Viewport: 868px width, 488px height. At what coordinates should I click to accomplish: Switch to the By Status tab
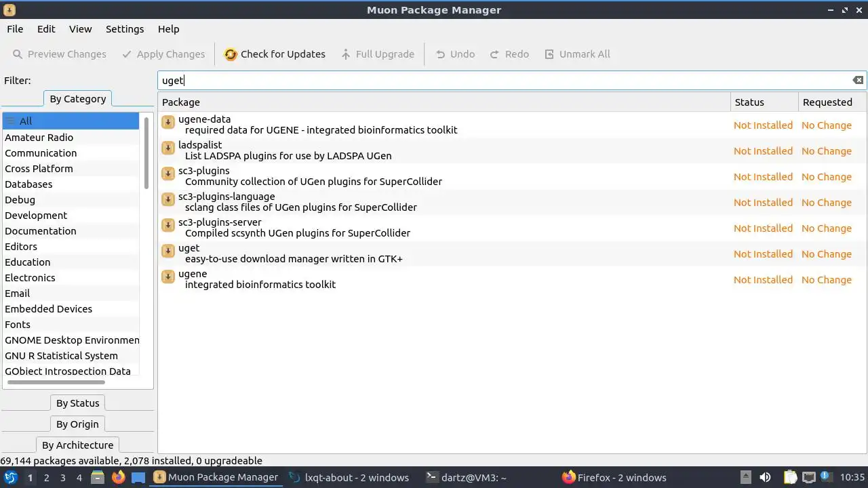coord(78,403)
